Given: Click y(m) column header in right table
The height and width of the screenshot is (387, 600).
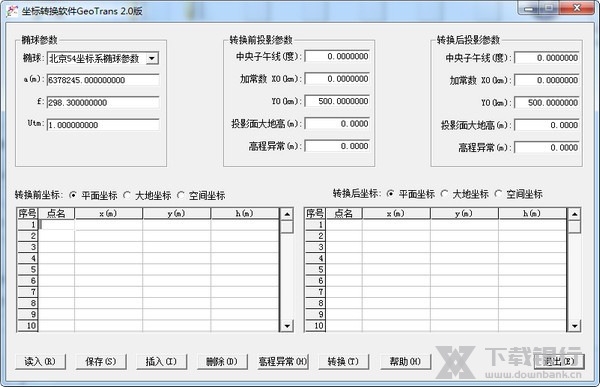Looking at the screenshot, I should coord(465,214).
